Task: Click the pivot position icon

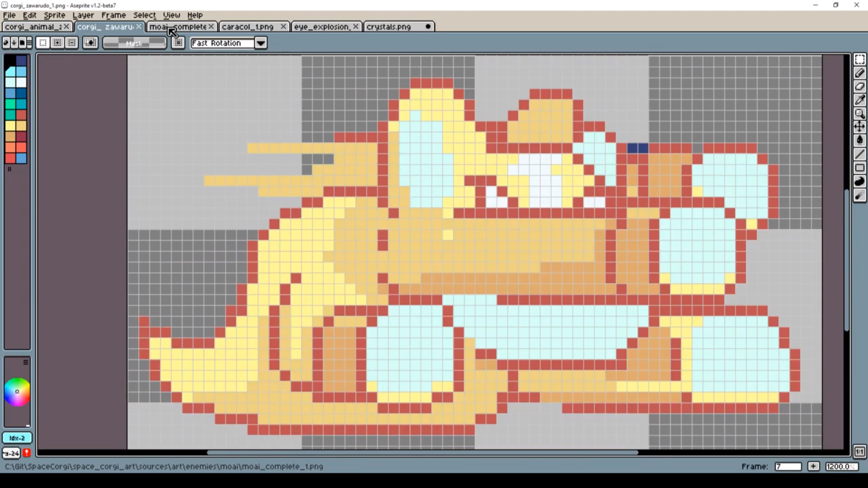Action: [178, 43]
